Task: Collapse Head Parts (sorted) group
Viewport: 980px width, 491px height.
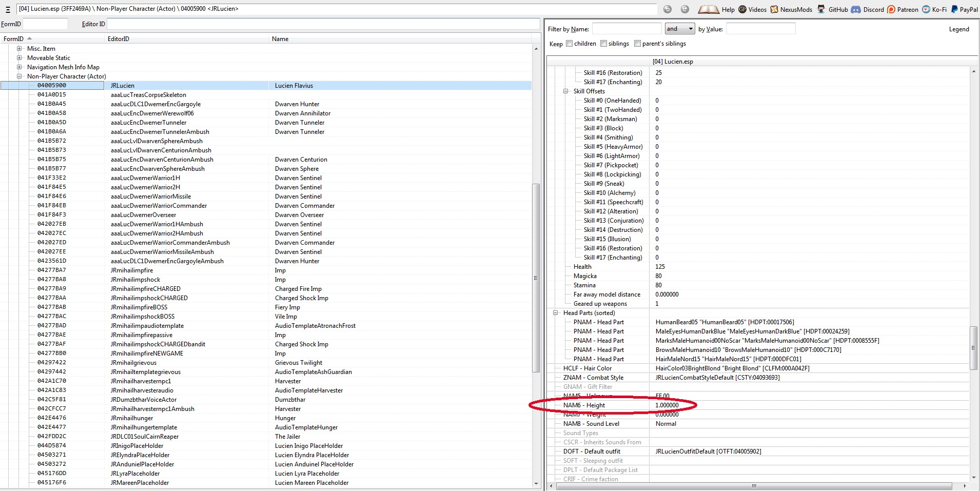Action: pyautogui.click(x=556, y=313)
